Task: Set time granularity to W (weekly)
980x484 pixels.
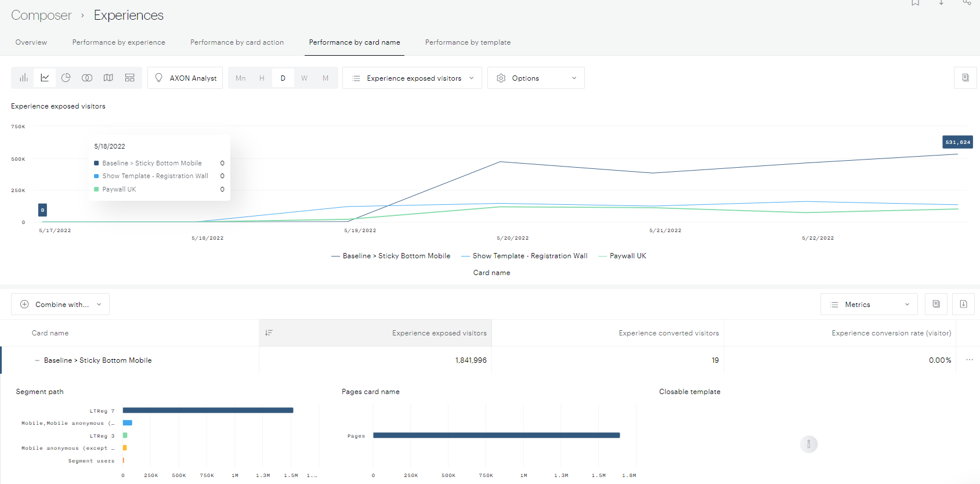Action: pos(304,78)
